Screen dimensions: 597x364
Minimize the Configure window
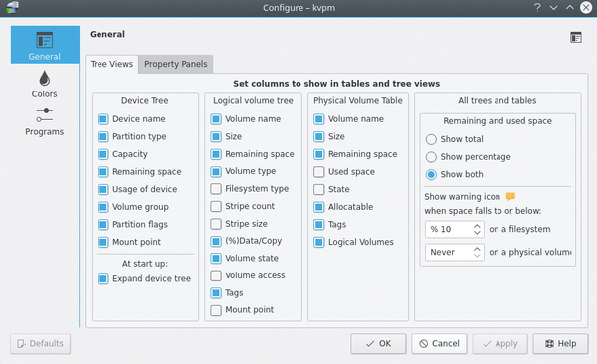coord(553,8)
